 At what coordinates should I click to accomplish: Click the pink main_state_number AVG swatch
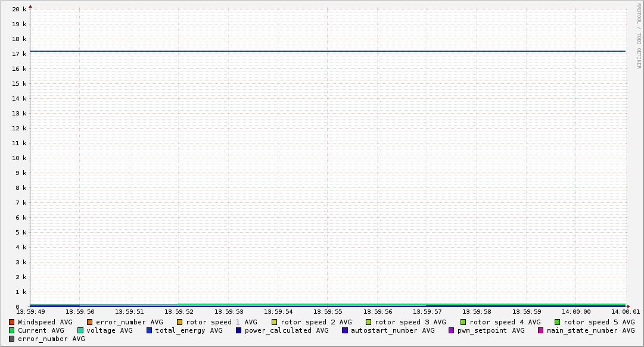click(x=541, y=330)
